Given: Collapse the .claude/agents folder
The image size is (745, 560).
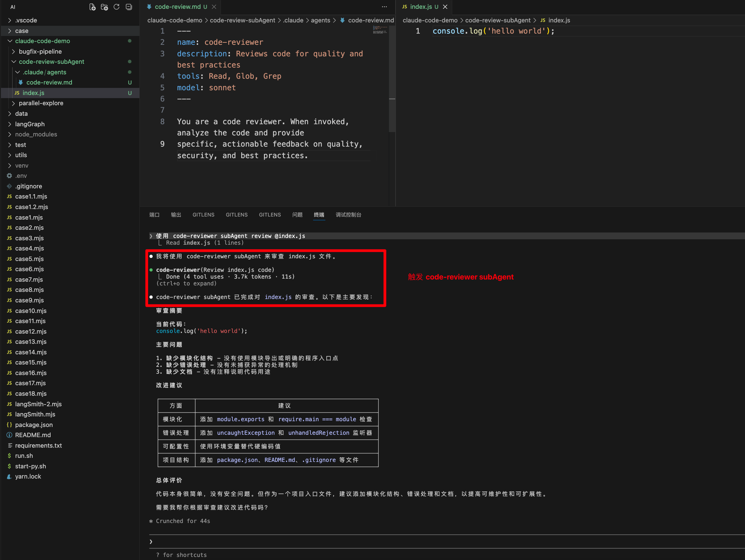Looking at the screenshot, I should click(18, 72).
